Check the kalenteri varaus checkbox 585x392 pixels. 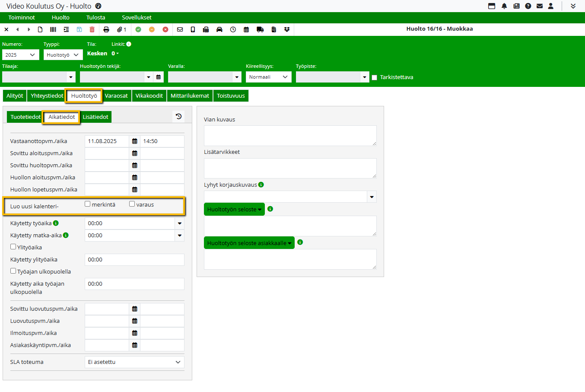tap(132, 204)
